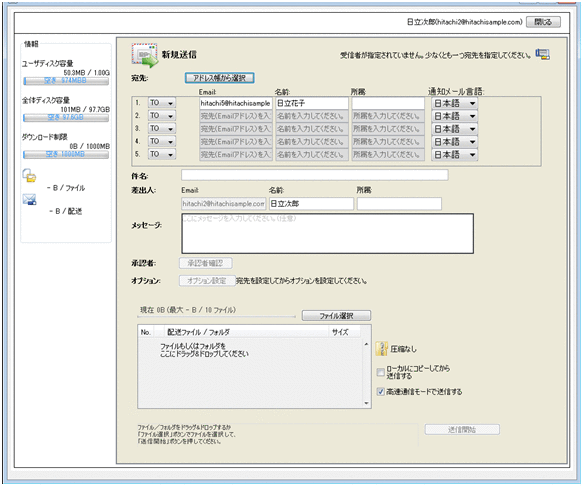Open the TO type dropdown for recipient 4
Image resolution: width=585 pixels, height=488 pixels.
tap(162, 141)
